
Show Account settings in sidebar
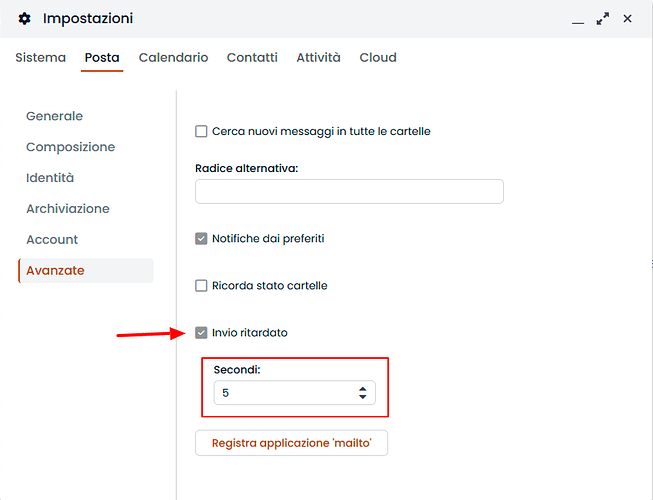(52, 240)
